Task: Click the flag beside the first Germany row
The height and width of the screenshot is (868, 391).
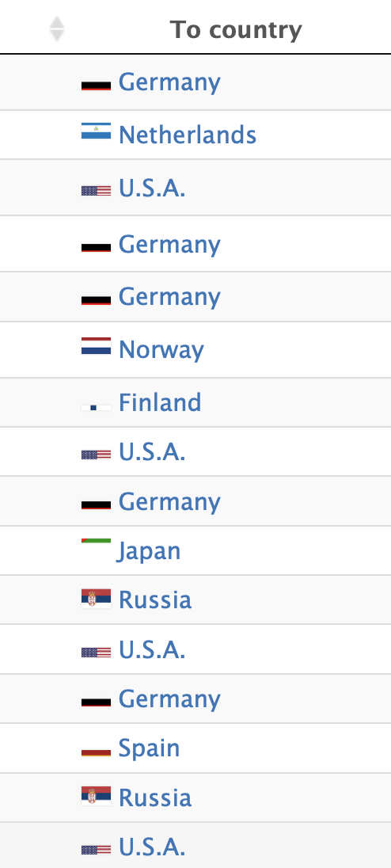Action: [x=97, y=86]
